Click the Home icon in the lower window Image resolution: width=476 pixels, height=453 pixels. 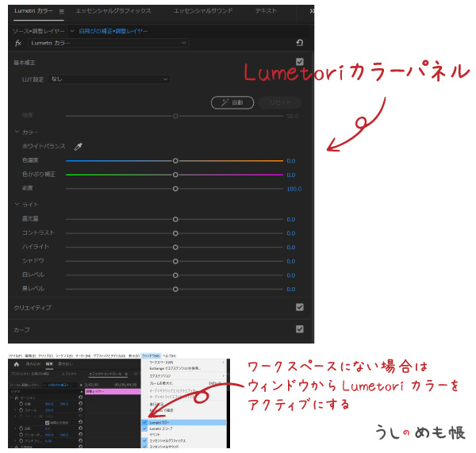click(x=17, y=364)
